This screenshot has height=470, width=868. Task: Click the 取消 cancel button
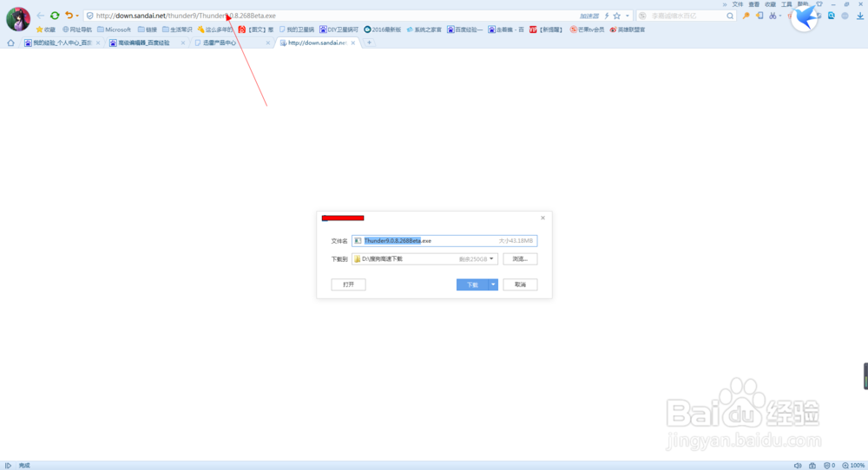coord(520,284)
